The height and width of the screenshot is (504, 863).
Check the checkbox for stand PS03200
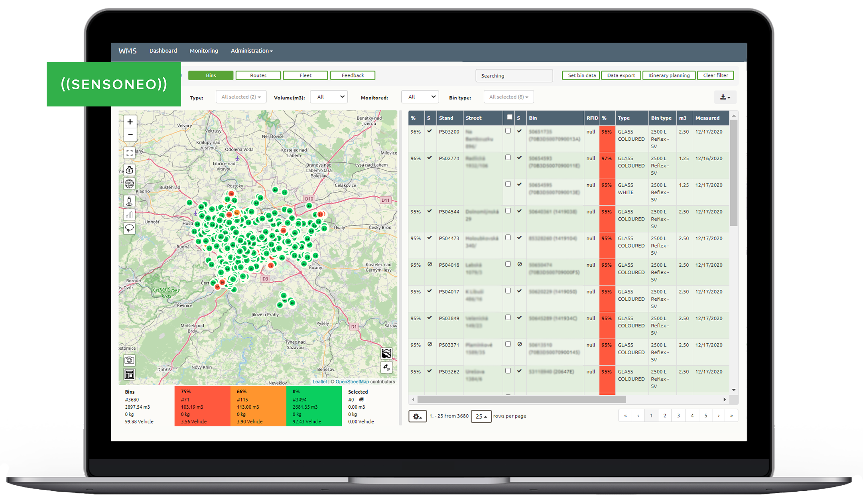point(508,131)
